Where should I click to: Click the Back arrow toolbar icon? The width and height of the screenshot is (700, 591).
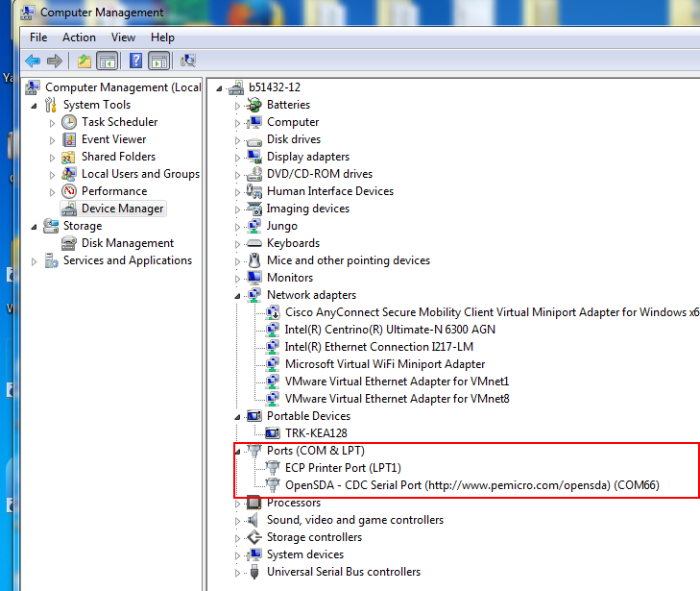pos(33,61)
